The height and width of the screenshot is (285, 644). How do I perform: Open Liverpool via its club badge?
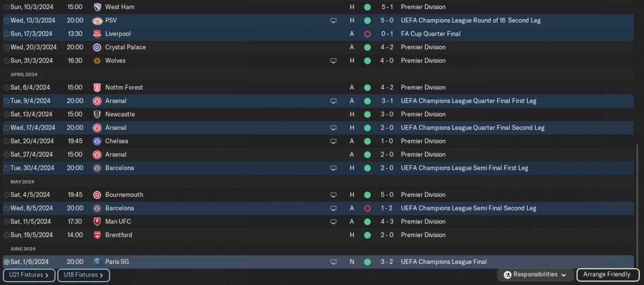pyautogui.click(x=97, y=34)
